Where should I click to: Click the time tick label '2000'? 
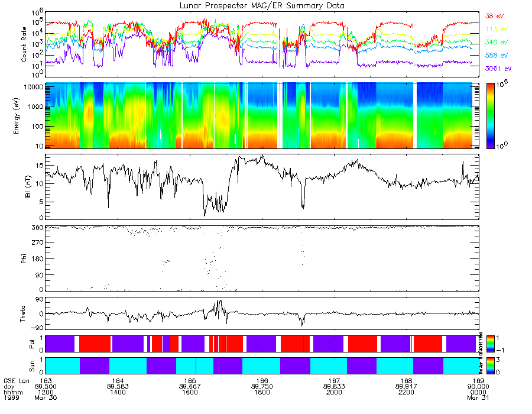pyautogui.click(x=334, y=392)
